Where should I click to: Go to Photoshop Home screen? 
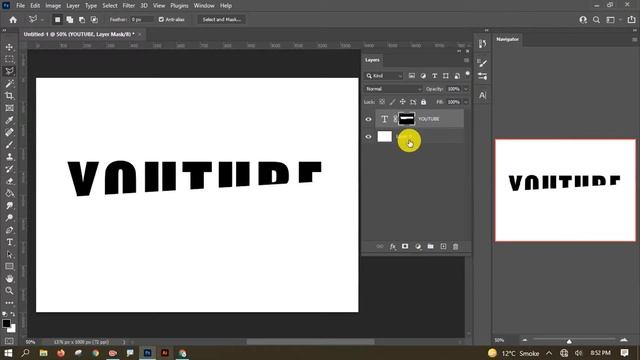coord(13,20)
